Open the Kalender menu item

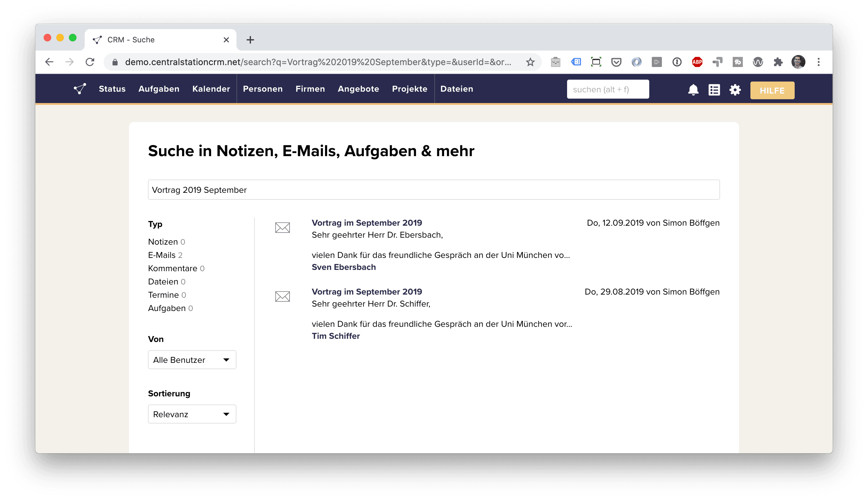[211, 89]
